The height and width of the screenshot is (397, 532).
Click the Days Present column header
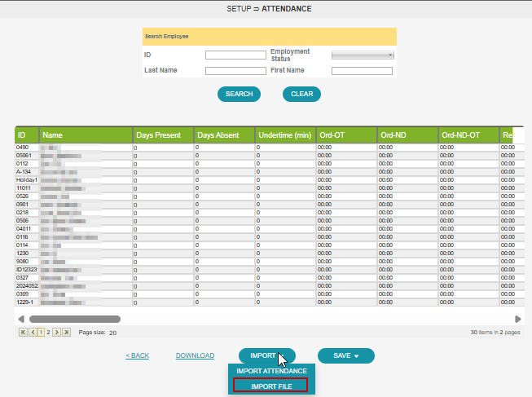click(x=163, y=135)
